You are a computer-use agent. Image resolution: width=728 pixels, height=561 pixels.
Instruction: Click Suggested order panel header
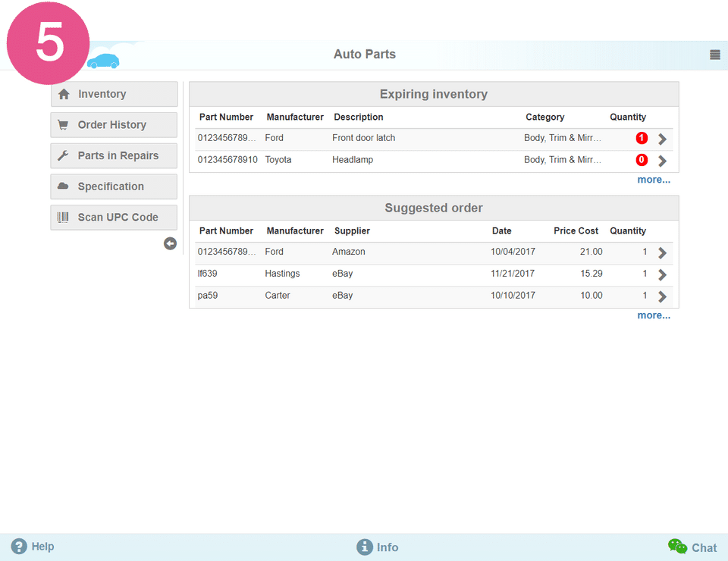pyautogui.click(x=434, y=208)
